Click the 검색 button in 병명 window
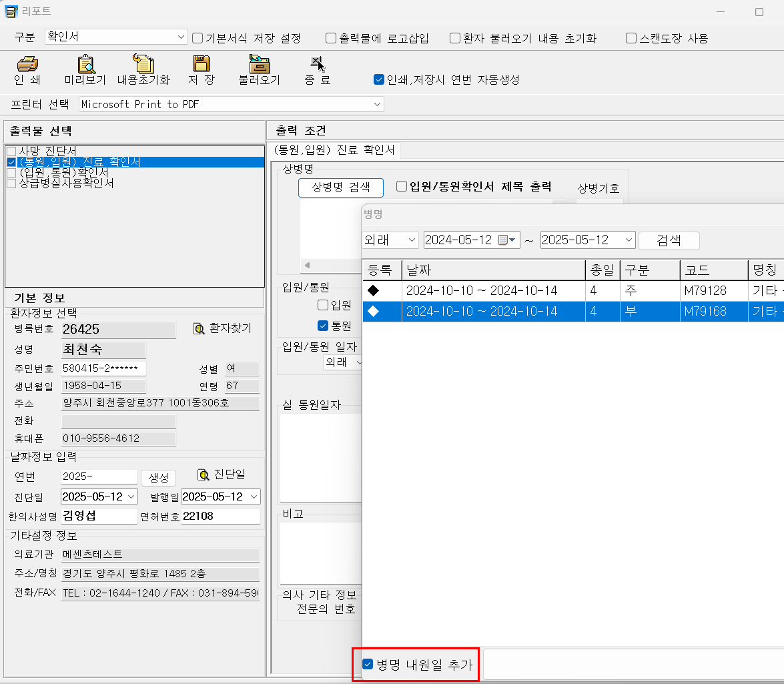Screen dimensions: 784x684 coord(669,240)
